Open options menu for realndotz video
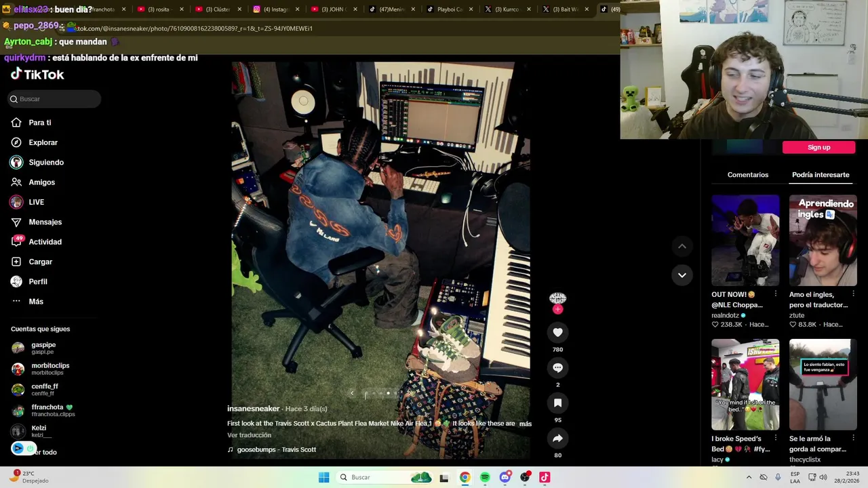 pos(776,294)
